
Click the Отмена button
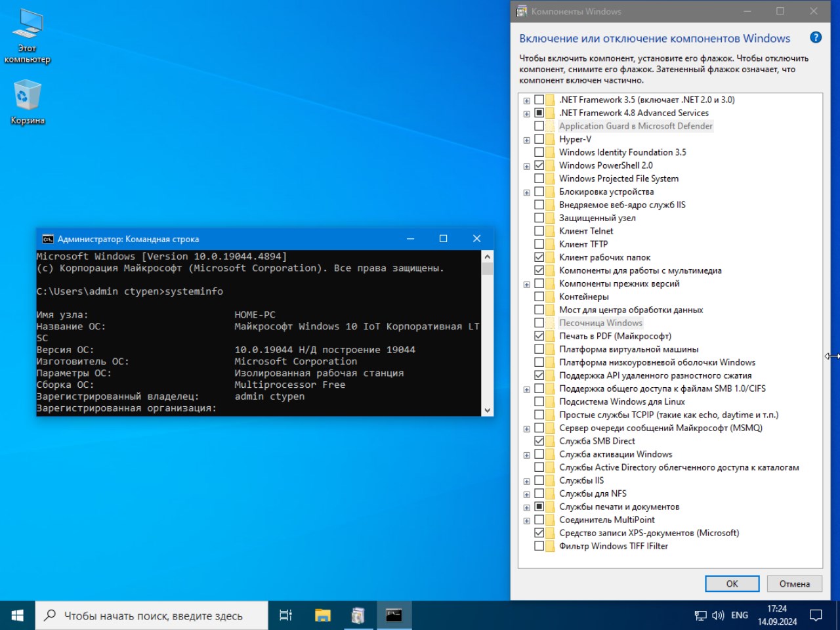tap(794, 583)
